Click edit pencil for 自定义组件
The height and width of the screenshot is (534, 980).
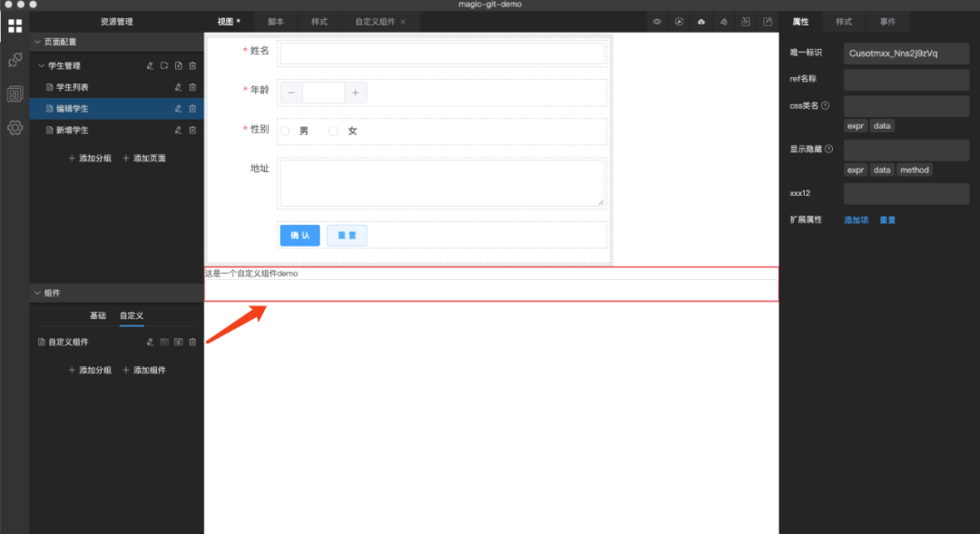click(x=150, y=343)
